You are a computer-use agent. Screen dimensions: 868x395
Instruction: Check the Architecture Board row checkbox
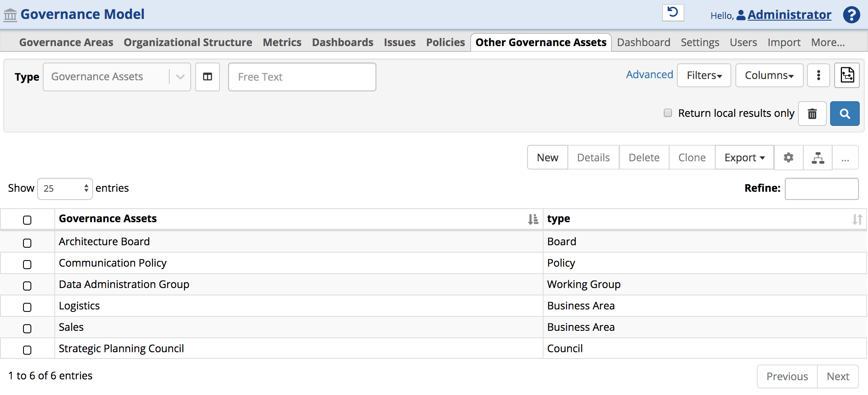click(27, 243)
